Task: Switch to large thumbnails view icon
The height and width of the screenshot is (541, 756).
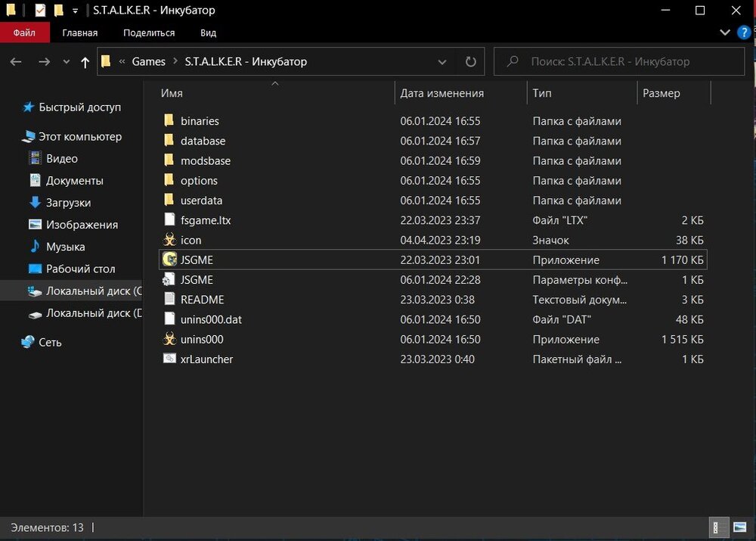Action: tap(739, 527)
